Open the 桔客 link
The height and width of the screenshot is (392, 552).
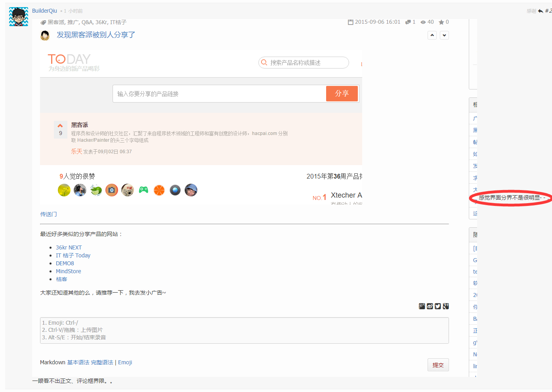[61, 279]
